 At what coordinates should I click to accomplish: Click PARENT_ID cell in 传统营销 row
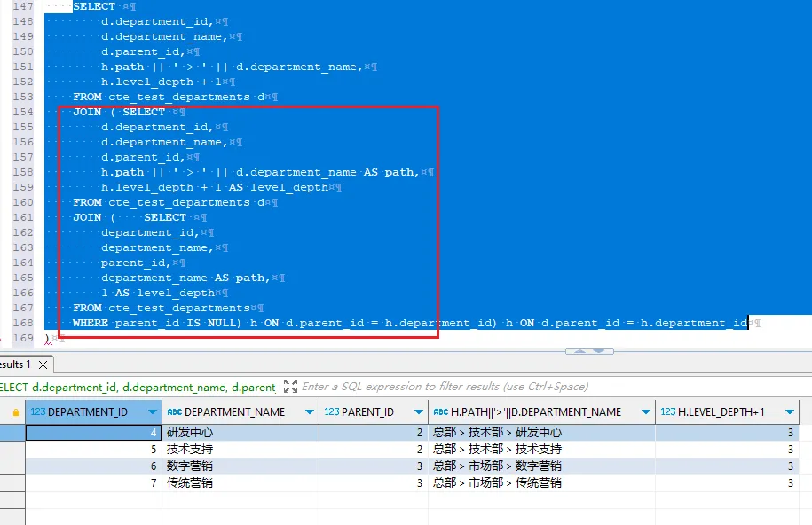[374, 482]
